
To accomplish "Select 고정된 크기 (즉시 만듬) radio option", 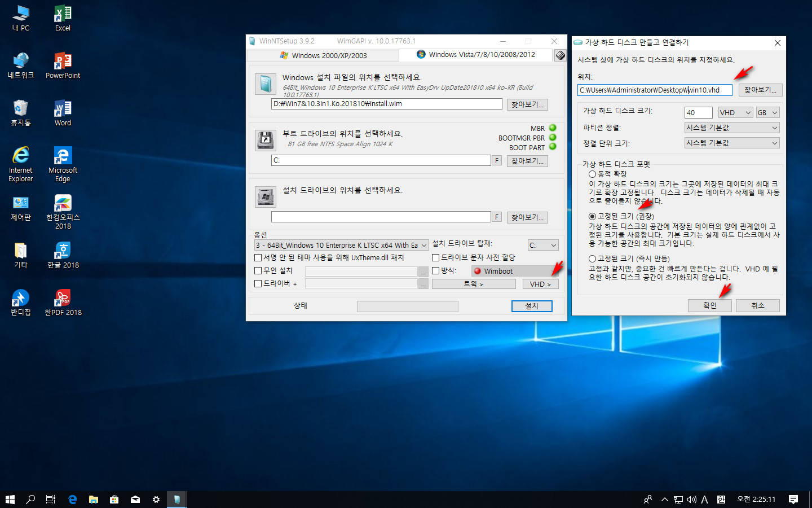I will [x=592, y=259].
